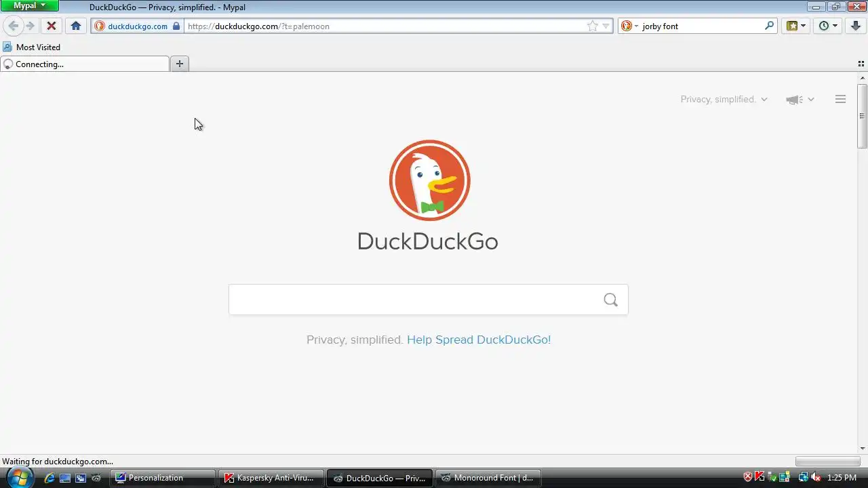Click the vertical scrollbar thumb
Image resolution: width=868 pixels, height=488 pixels.
point(863,116)
